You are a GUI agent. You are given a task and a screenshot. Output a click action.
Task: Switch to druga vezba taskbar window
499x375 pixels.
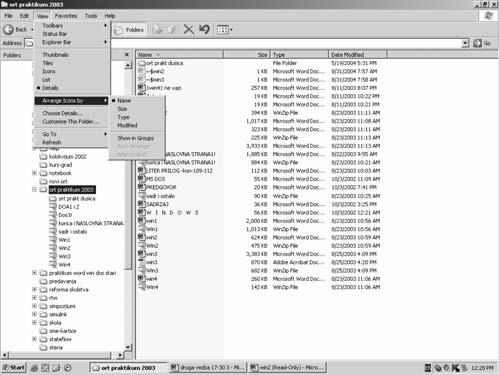click(207, 368)
